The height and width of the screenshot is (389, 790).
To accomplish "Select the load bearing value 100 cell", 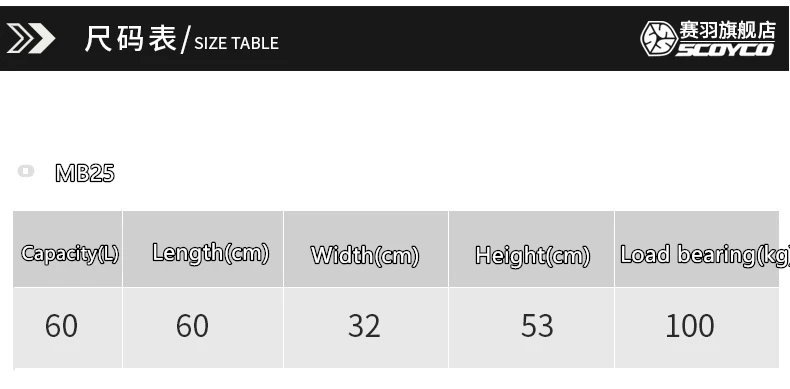I will tap(697, 328).
